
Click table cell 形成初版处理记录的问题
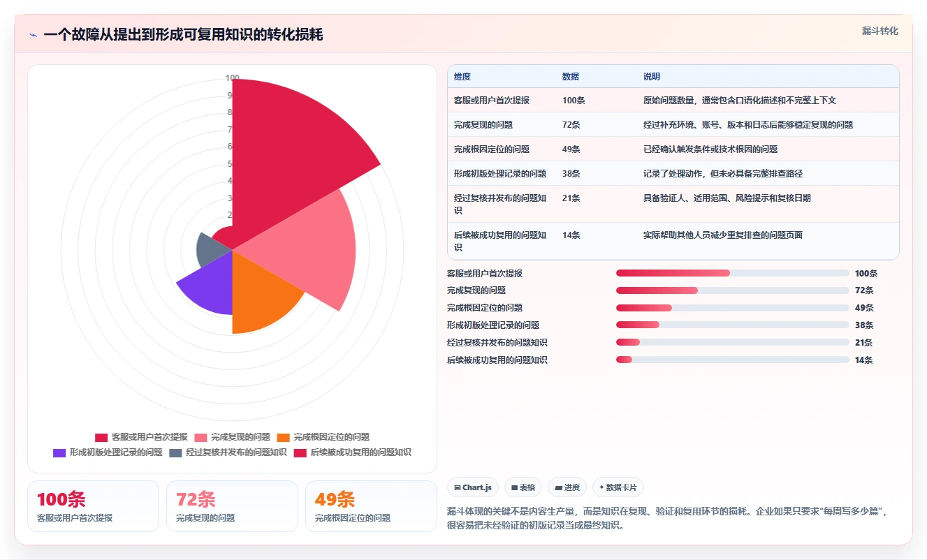point(500,174)
